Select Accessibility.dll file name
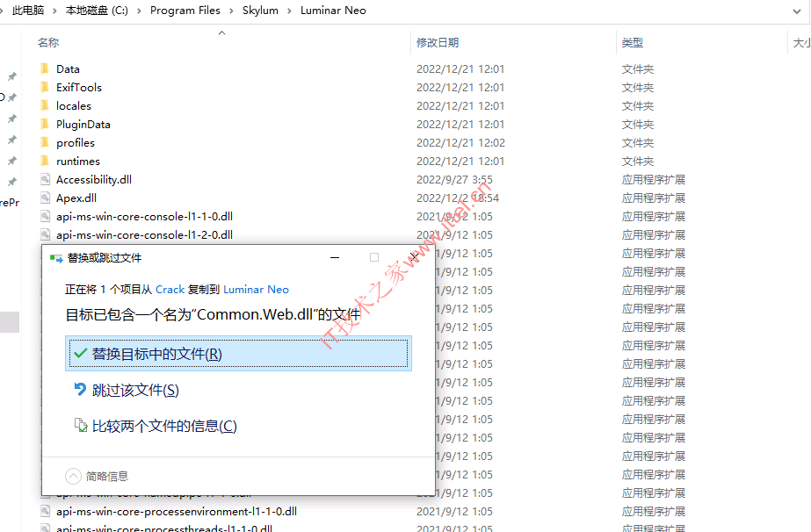The width and height of the screenshot is (811, 532). (94, 179)
